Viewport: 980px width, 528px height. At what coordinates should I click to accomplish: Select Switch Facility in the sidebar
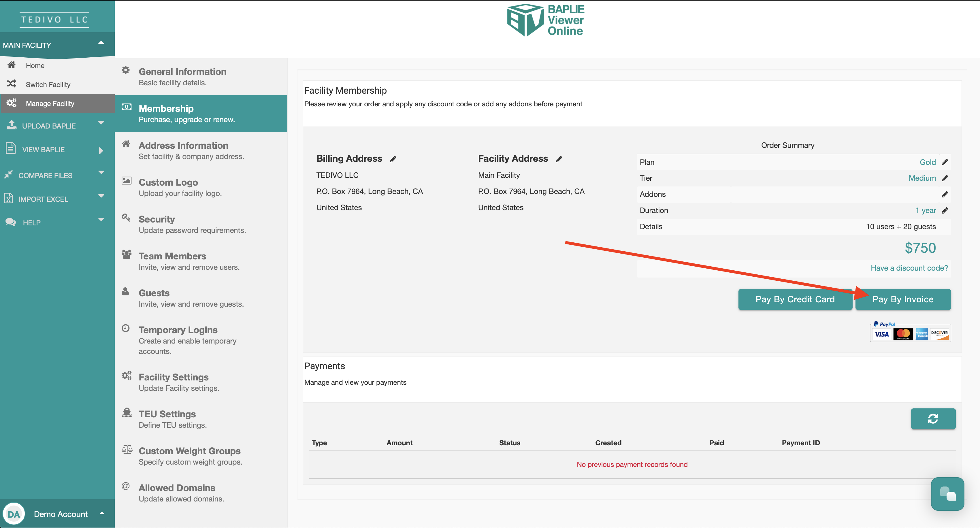[x=48, y=84]
